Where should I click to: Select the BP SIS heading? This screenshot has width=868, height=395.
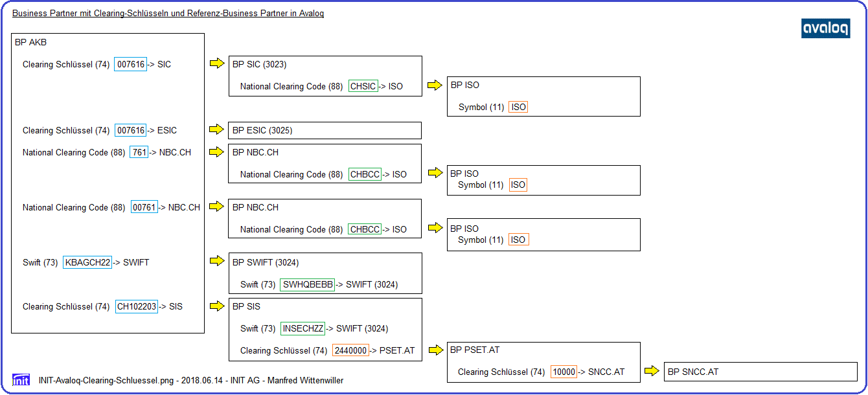point(246,306)
